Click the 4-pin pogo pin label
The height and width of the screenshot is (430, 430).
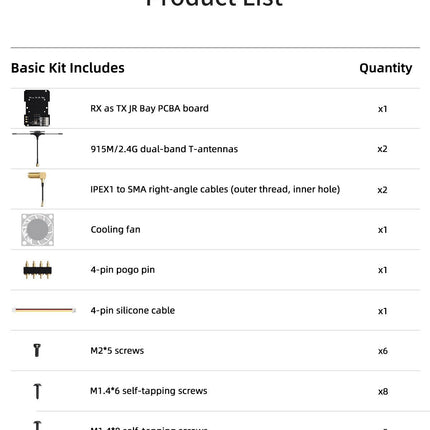[123, 270]
